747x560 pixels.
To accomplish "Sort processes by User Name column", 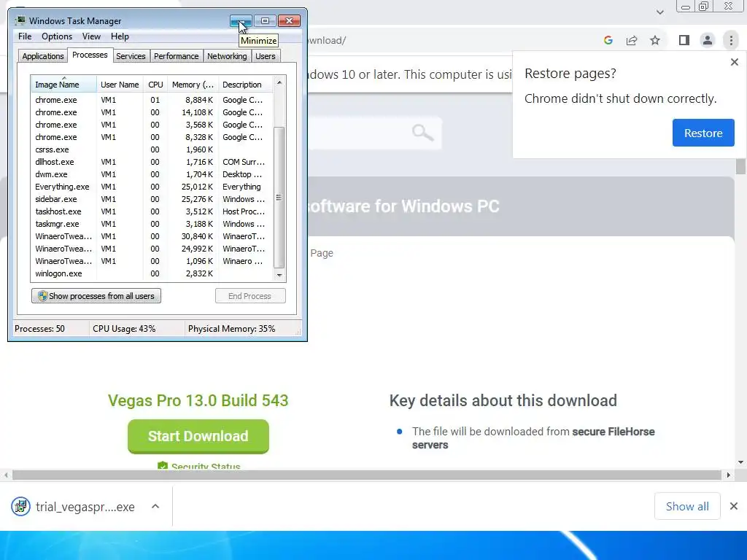I will coord(120,85).
